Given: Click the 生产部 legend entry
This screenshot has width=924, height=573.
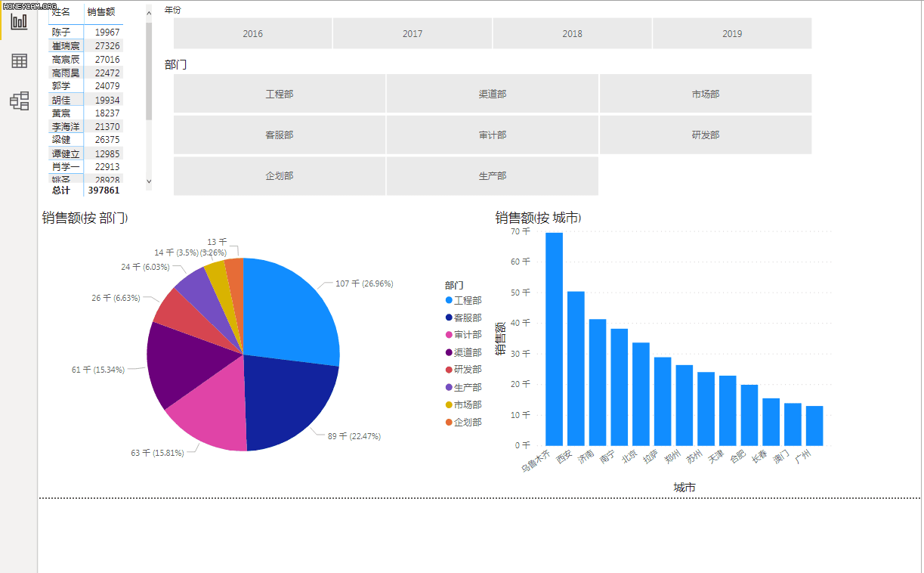Looking at the screenshot, I should [463, 388].
